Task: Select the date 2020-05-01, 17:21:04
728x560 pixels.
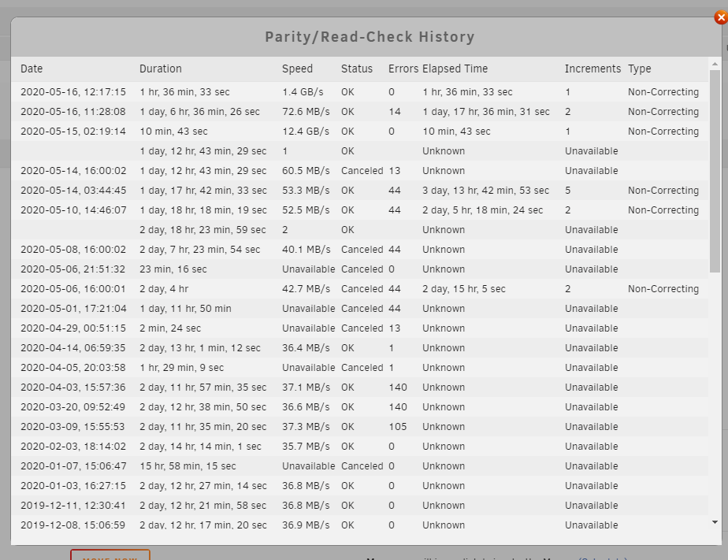Action: point(73,309)
